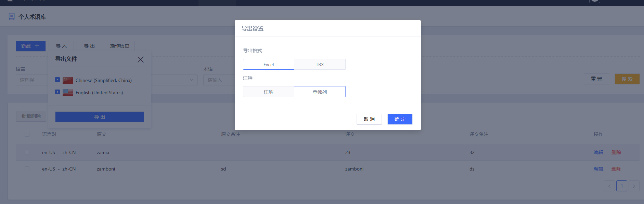This screenshot has width=644, height=204.
Task: Click blue 导出 button in popup
Action: point(100,117)
